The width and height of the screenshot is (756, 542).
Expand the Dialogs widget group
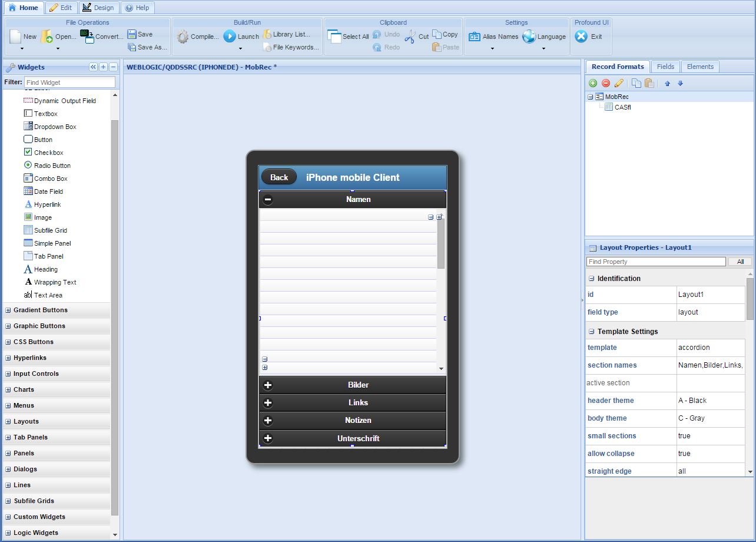pos(8,469)
